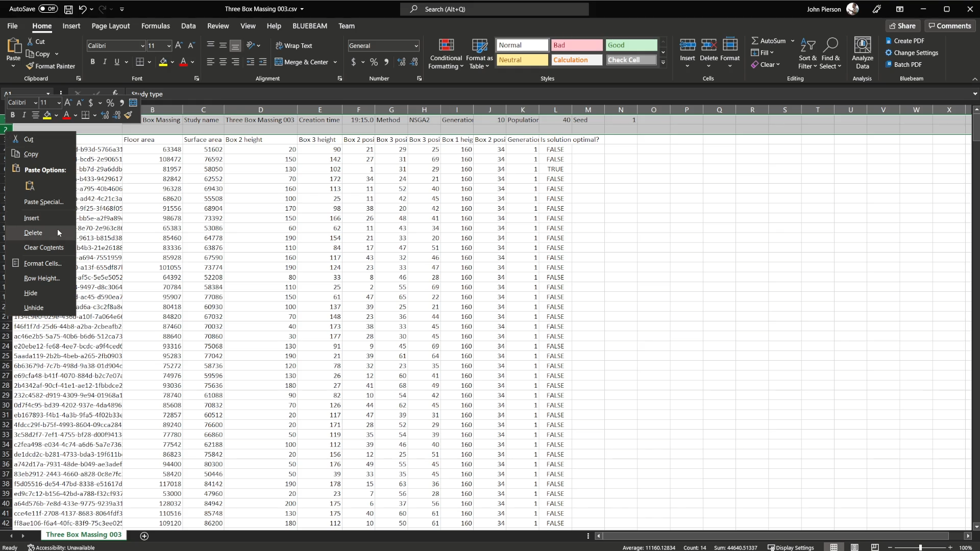The image size is (980, 551).
Task: Open the Comments button
Action: pos(949,26)
